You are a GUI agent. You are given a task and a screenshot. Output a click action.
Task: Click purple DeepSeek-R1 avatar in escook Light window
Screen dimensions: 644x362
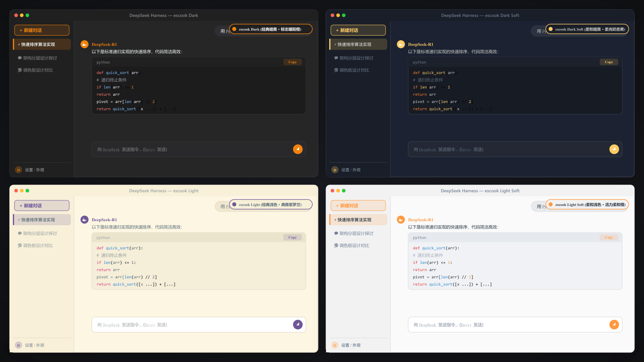(x=85, y=220)
